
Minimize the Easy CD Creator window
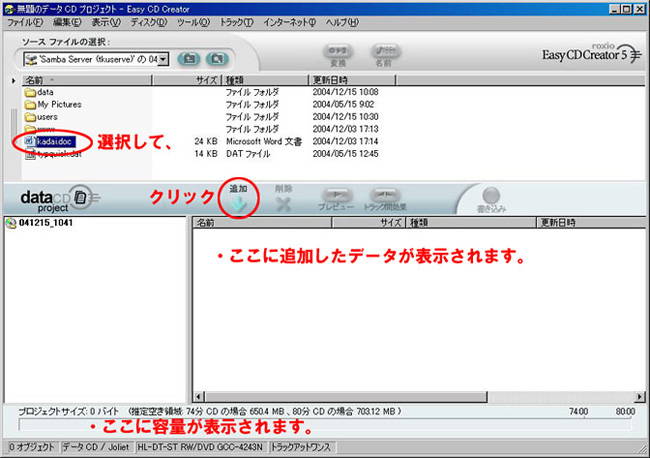pos(615,9)
